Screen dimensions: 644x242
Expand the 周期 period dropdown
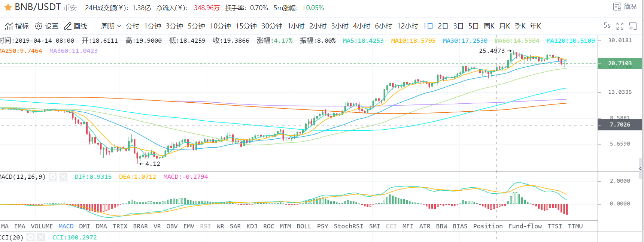(111, 26)
